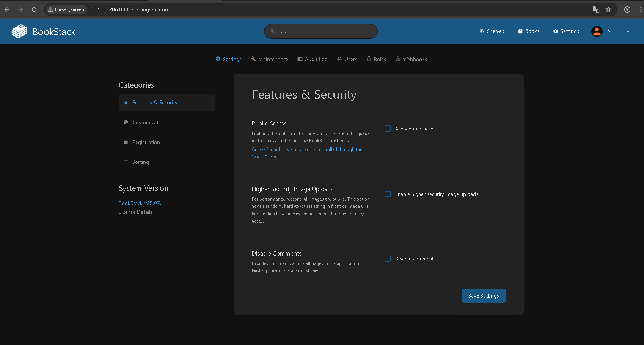This screenshot has height=345, width=644.
Task: Click the Books icon in header
Action: click(x=520, y=31)
